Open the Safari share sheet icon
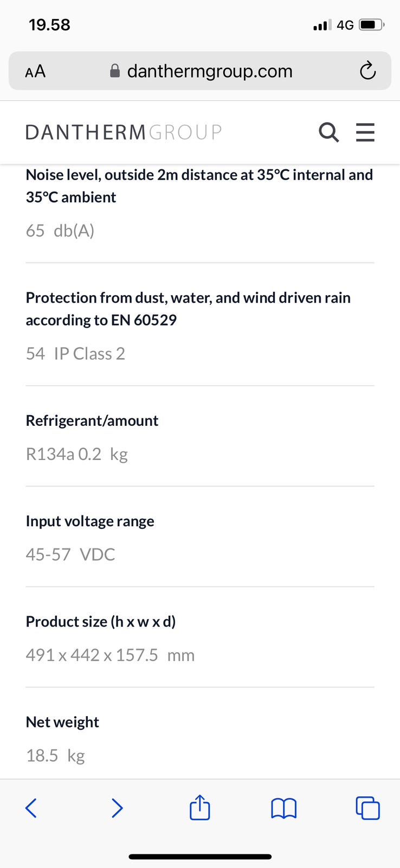 click(199, 807)
